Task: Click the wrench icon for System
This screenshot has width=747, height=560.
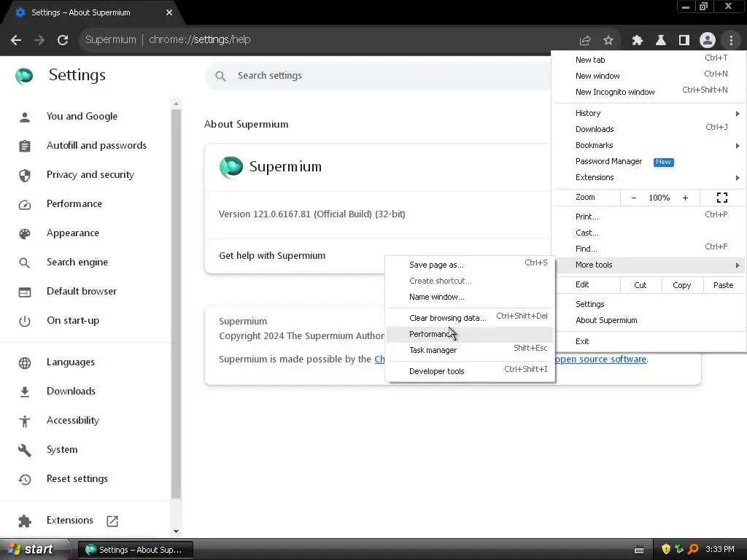Action: (25, 450)
